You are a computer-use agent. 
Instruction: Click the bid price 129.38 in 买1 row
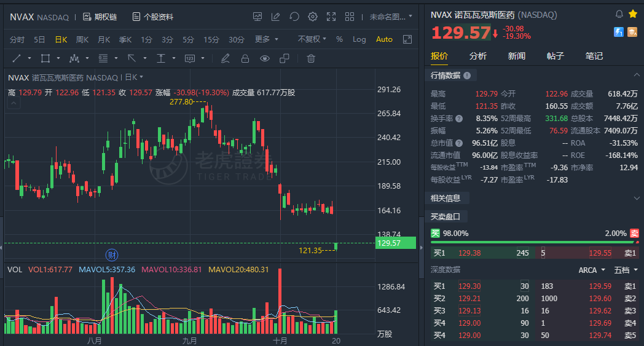[469, 253]
